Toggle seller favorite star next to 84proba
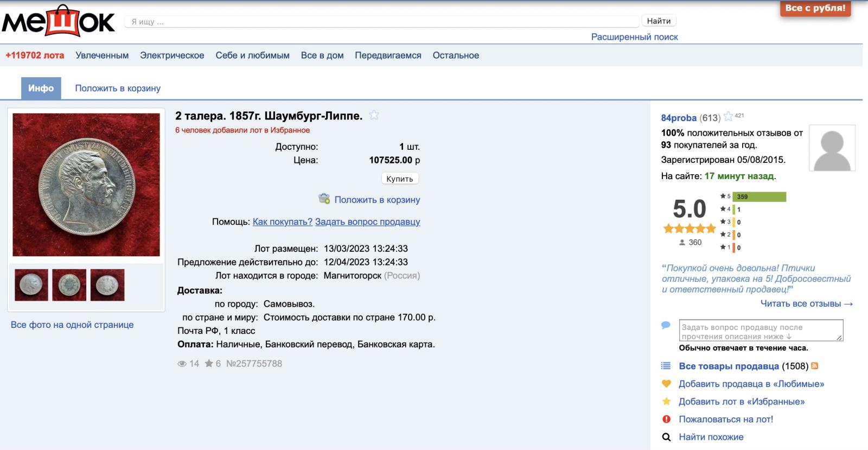The width and height of the screenshot is (868, 450). click(x=728, y=117)
